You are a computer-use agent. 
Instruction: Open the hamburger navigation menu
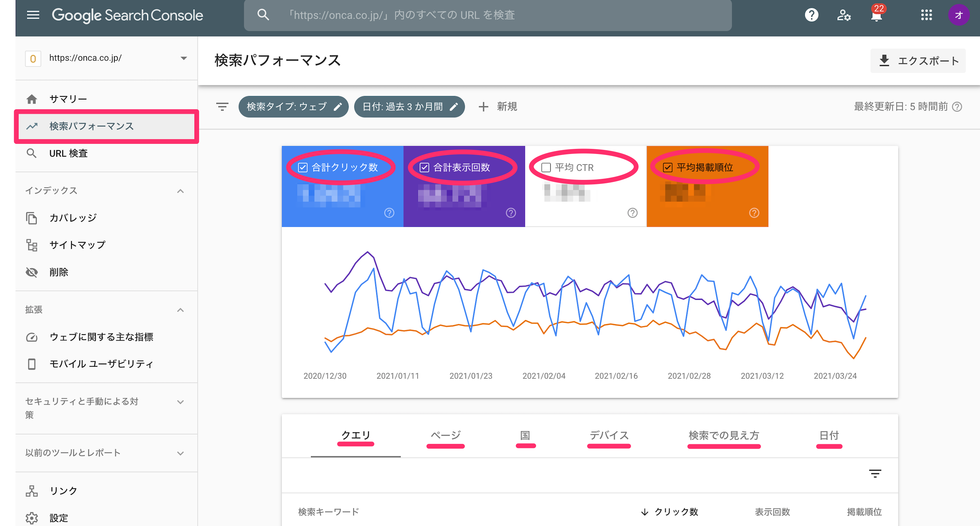click(x=33, y=15)
